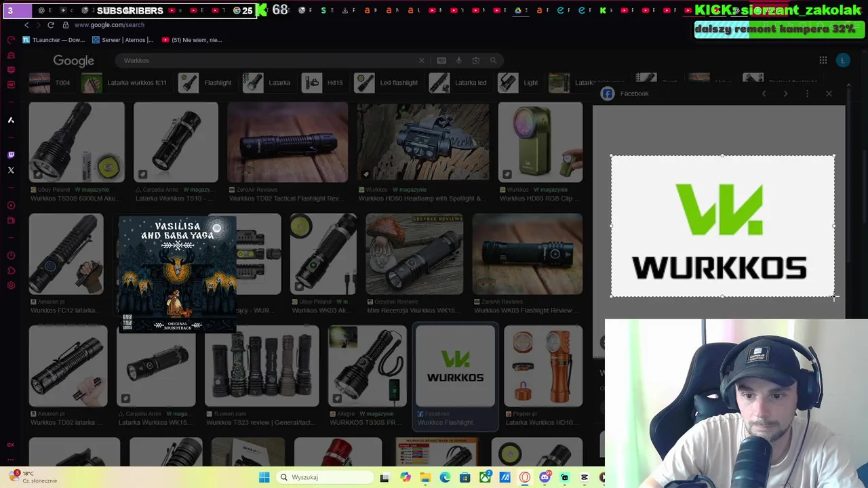
Task: Open the Wurkkos WK03 Flashlight Review thumbnail
Action: coord(527,254)
